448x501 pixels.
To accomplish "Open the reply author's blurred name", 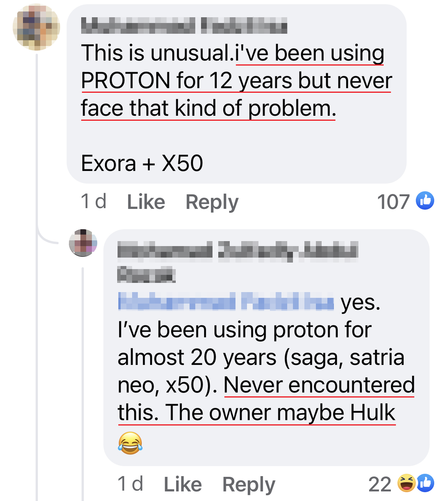I will (x=237, y=251).
